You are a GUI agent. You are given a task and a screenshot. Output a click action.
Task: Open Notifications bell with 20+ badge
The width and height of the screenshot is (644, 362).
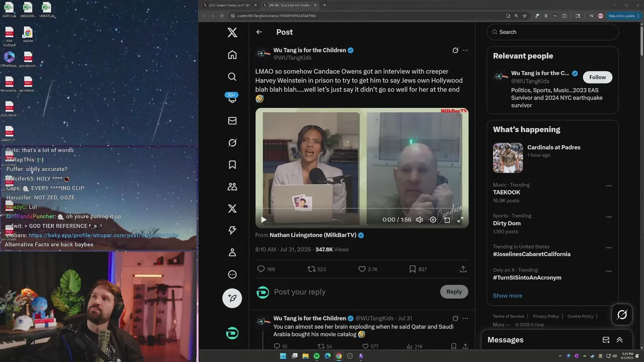pyautogui.click(x=232, y=98)
